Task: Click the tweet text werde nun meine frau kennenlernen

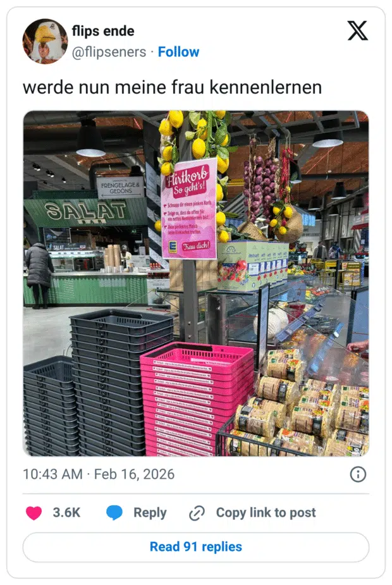Action: (173, 88)
